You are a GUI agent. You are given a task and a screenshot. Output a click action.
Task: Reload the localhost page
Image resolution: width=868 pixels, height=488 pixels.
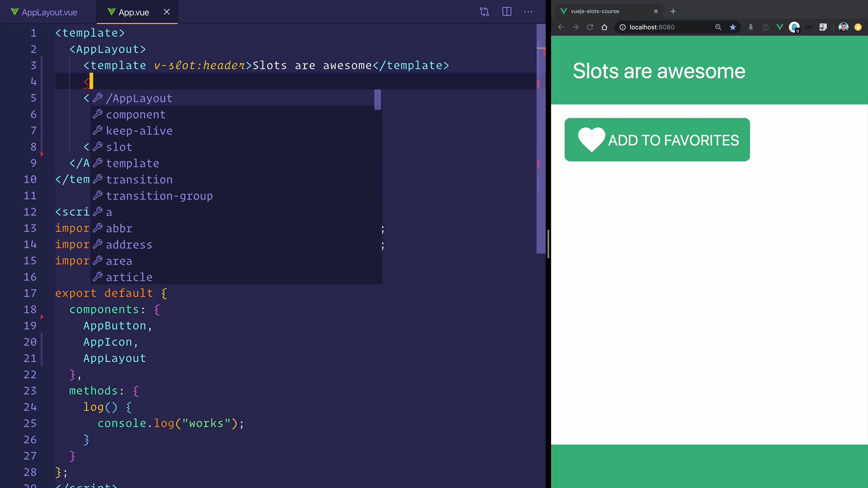590,27
